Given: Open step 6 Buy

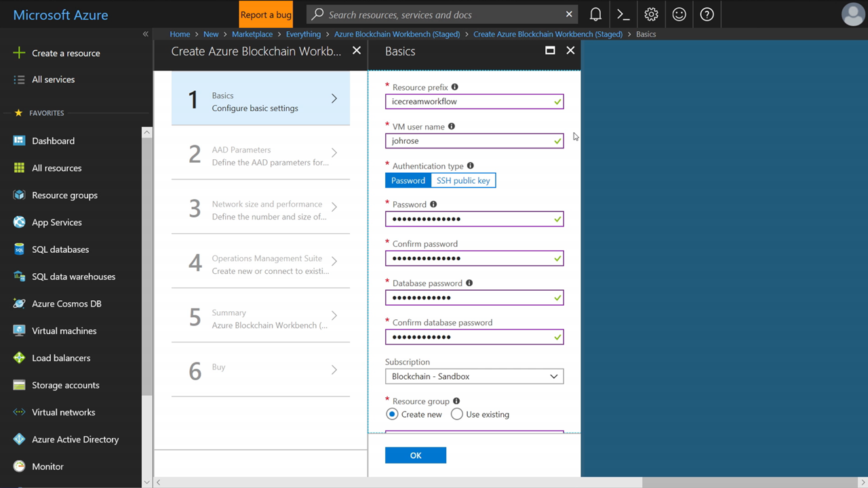Looking at the screenshot, I should (x=260, y=369).
